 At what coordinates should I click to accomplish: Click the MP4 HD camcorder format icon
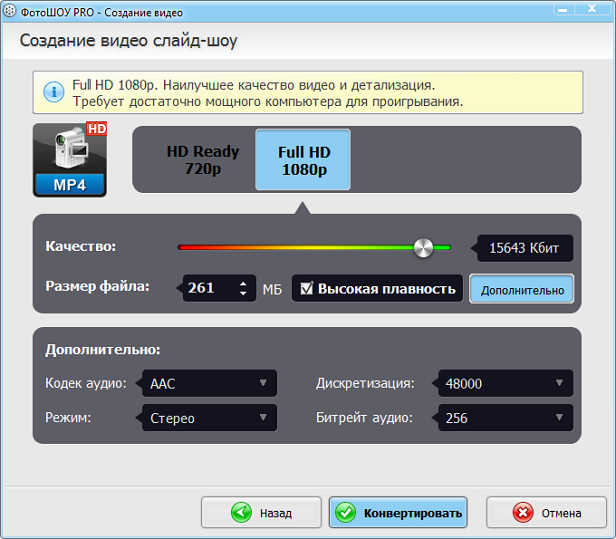pyautogui.click(x=70, y=159)
